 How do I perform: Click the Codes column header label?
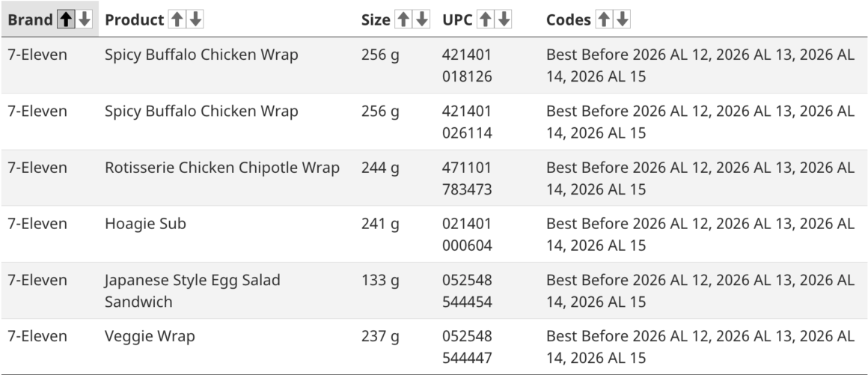569,20
